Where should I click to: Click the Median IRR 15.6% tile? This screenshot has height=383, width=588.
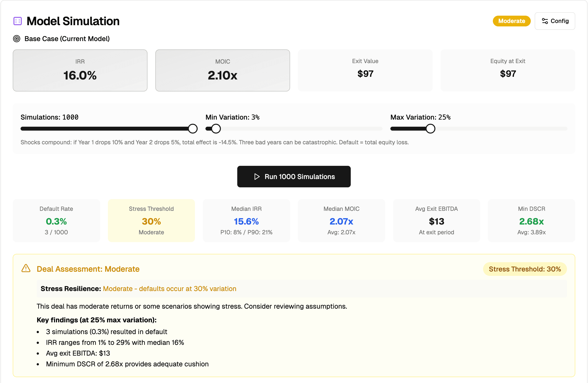point(246,220)
